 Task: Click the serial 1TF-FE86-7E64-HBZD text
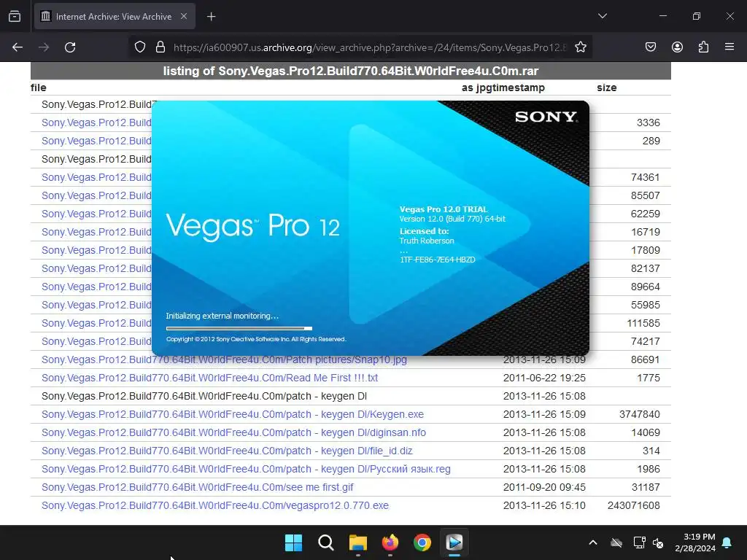pyautogui.click(x=438, y=260)
